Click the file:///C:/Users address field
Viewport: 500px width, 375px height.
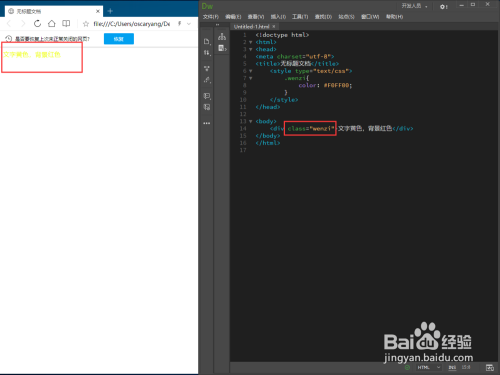coord(132,24)
